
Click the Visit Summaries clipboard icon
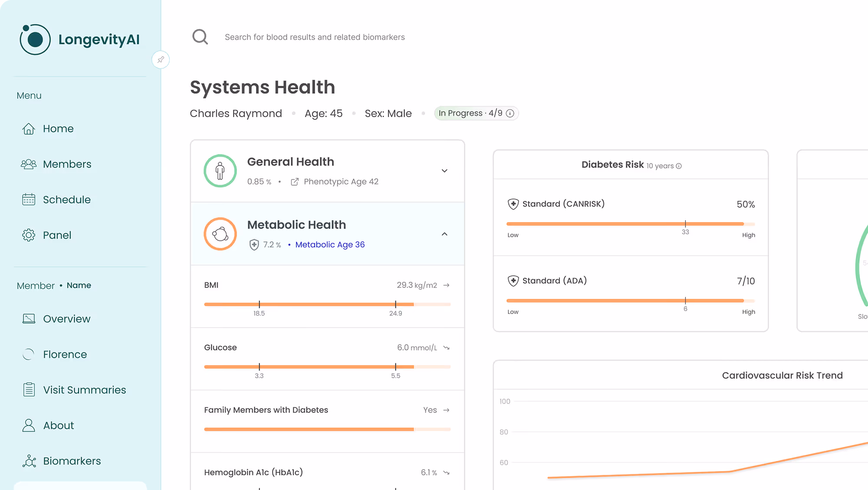pyautogui.click(x=29, y=389)
